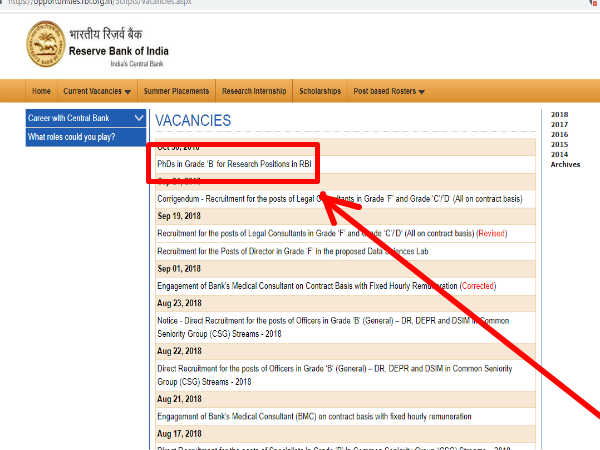
Task: Click the browser address bar URL
Action: [x=99, y=2]
